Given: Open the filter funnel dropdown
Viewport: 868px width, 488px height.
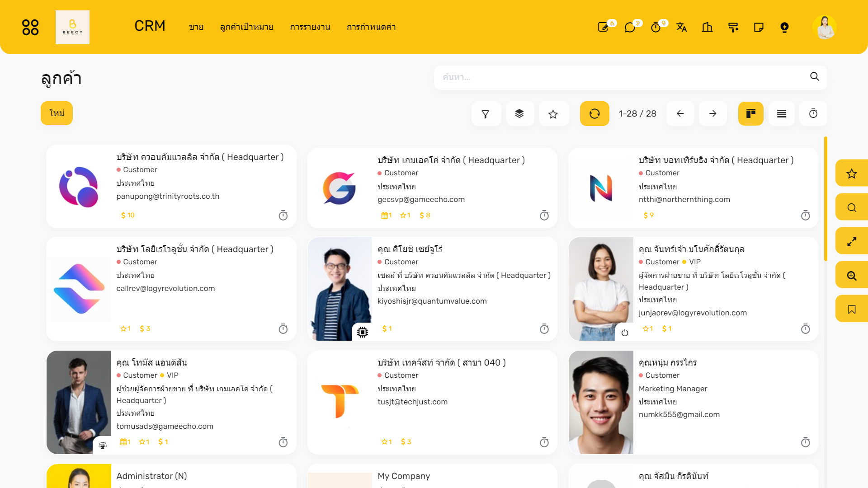Looking at the screenshot, I should (486, 114).
